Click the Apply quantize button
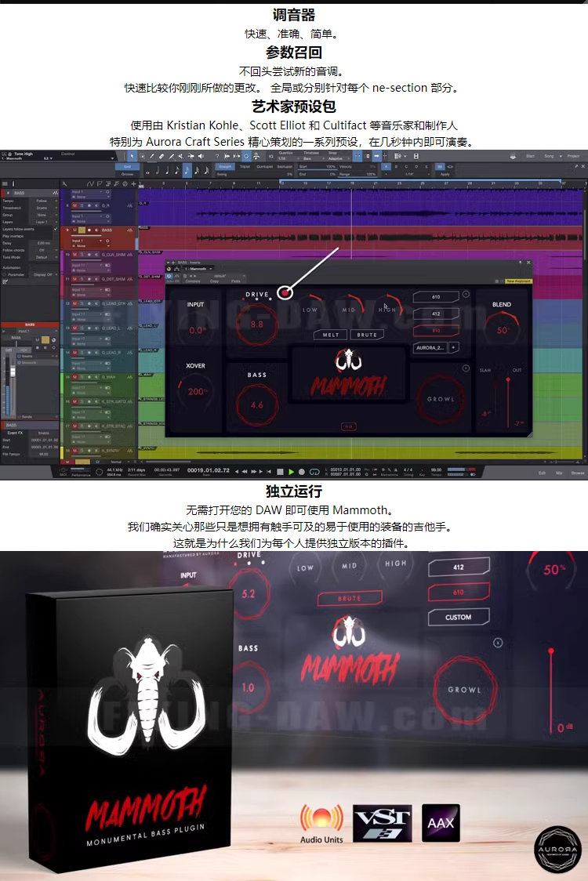Image resolution: width=588 pixels, height=881 pixels. [x=445, y=174]
